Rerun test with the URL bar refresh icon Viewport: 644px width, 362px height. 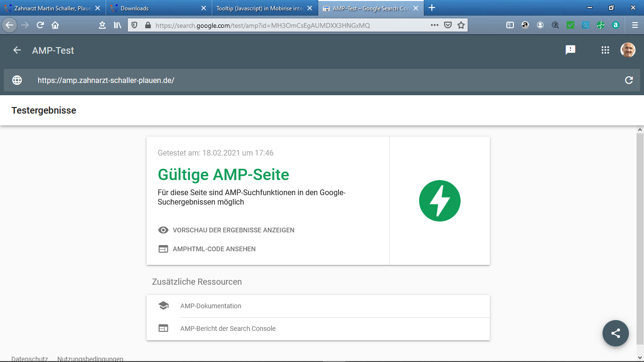coord(628,80)
